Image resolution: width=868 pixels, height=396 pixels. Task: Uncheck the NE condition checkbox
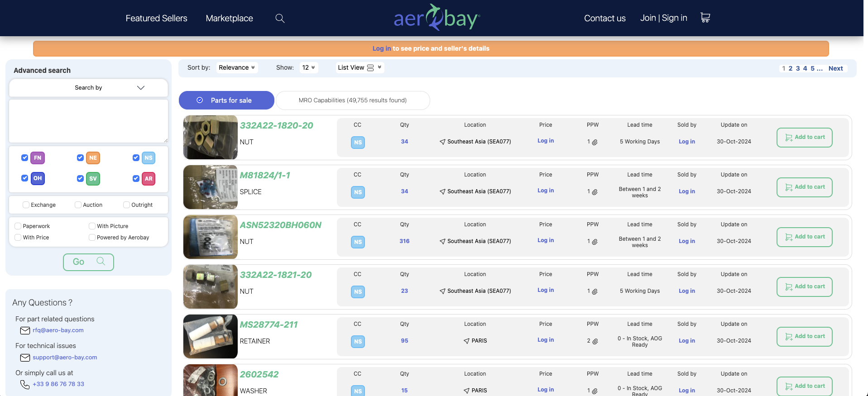(x=80, y=157)
